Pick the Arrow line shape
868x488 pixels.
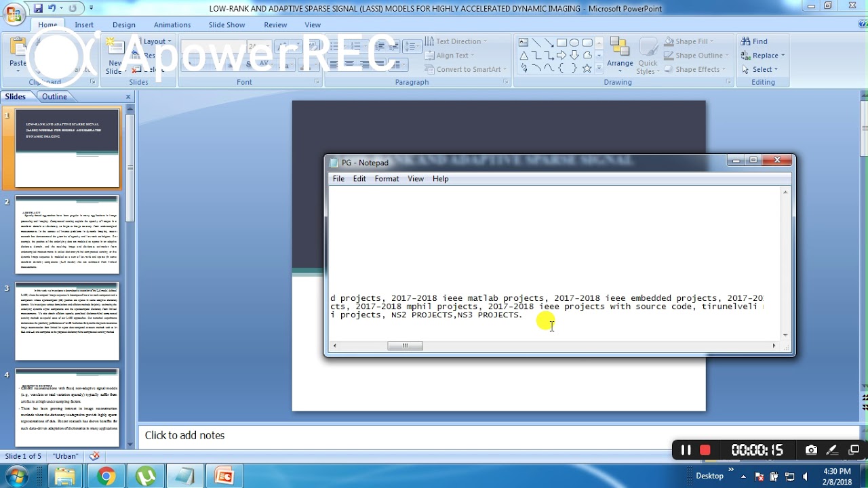pos(549,42)
